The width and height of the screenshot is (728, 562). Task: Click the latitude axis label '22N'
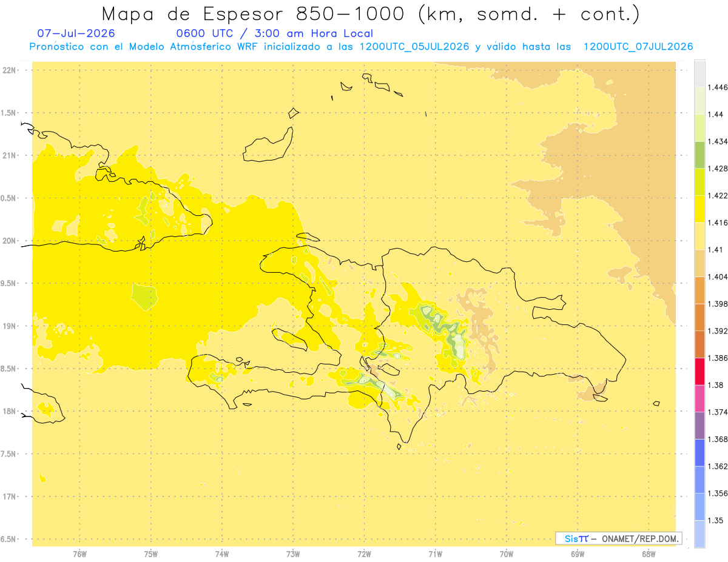(x=9, y=70)
